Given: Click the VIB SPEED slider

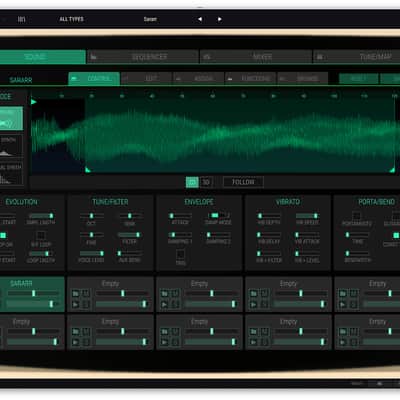Looking at the screenshot, I should [307, 216].
